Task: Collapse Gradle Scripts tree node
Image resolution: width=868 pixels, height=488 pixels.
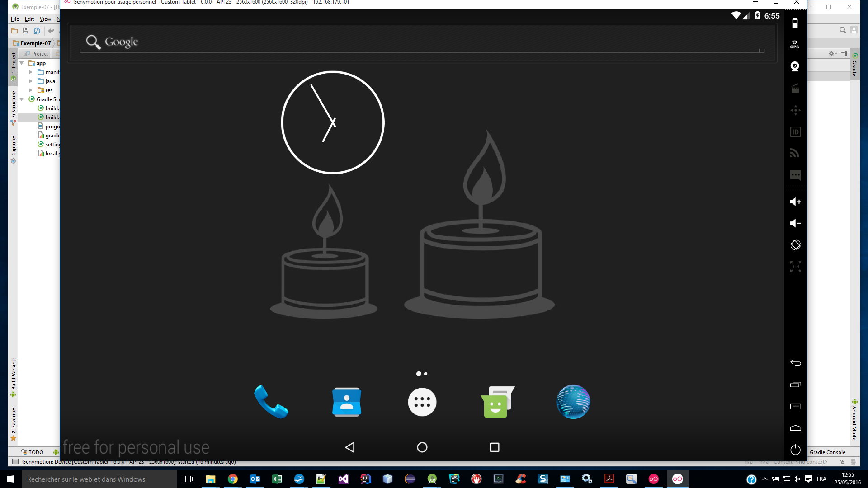Action: point(22,99)
